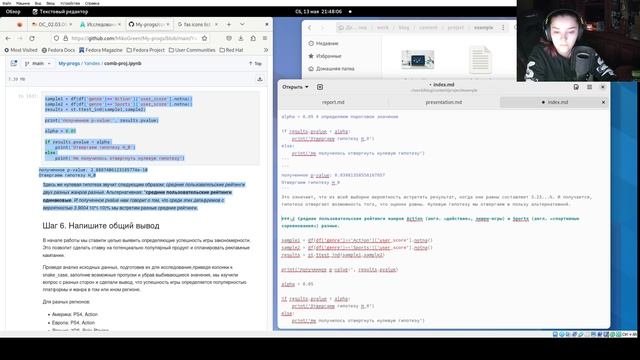
Task: Click the padlock site info icon
Action: [x=65, y=38]
